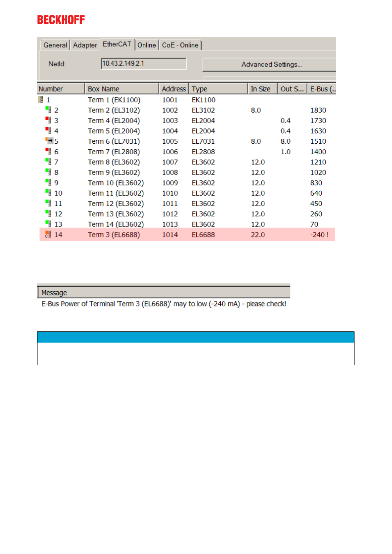Select the row 'Term 7 (EL2808)'
Screen dimensions: 392x554
[x=186, y=152]
